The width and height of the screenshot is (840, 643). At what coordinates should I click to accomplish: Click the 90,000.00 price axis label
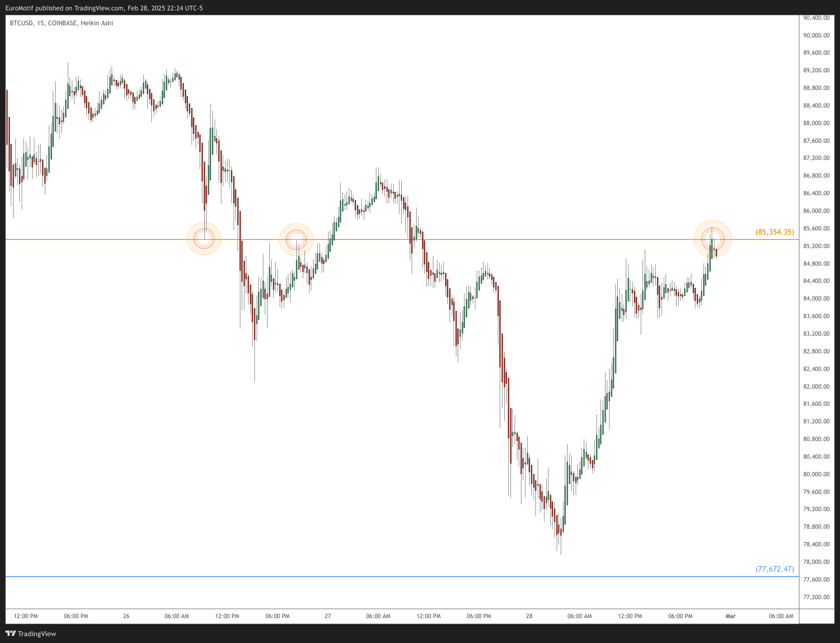pyautogui.click(x=816, y=35)
